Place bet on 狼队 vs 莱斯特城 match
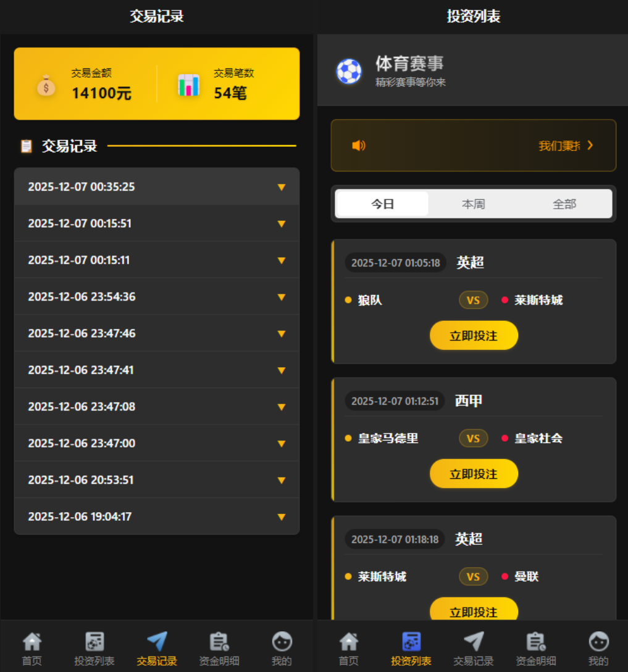 click(x=474, y=336)
